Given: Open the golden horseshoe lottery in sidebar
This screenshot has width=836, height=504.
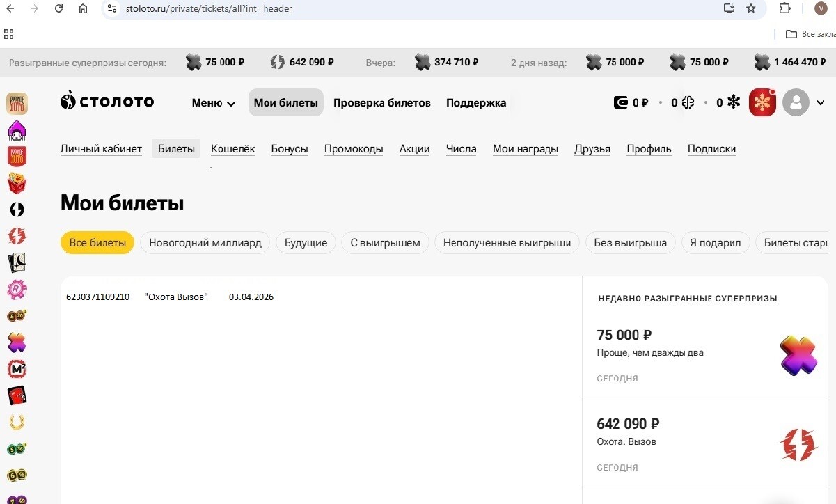Looking at the screenshot, I should 17,422.
